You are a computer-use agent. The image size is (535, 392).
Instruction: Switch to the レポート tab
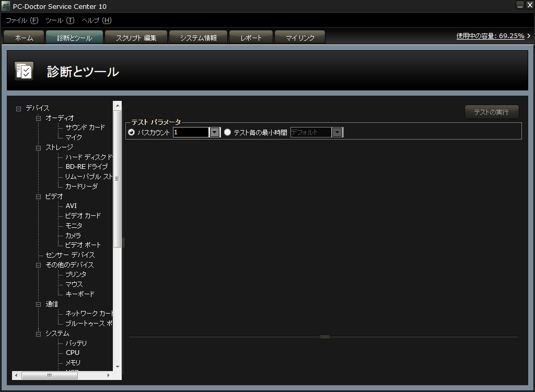click(x=251, y=38)
